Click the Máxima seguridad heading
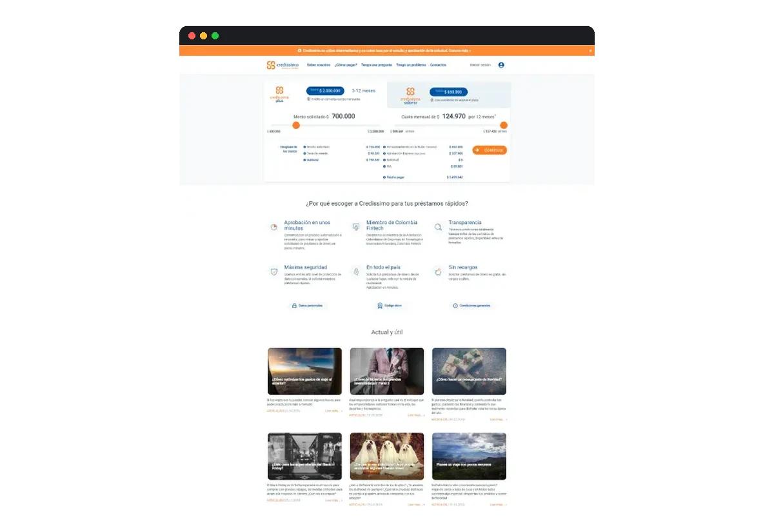The height and width of the screenshot is (532, 774). click(x=306, y=267)
